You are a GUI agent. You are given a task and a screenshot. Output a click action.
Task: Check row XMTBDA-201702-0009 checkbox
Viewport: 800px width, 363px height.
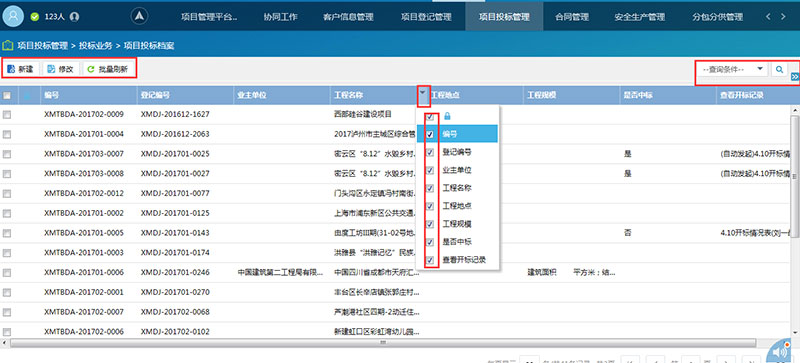(x=7, y=115)
